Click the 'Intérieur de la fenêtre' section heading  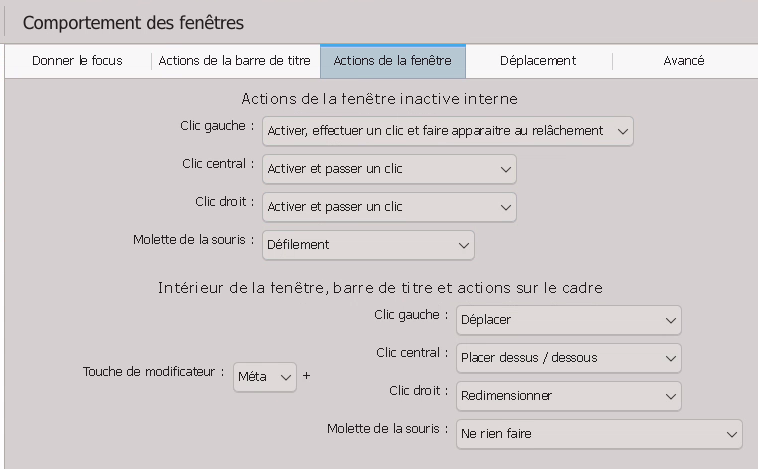tap(380, 288)
